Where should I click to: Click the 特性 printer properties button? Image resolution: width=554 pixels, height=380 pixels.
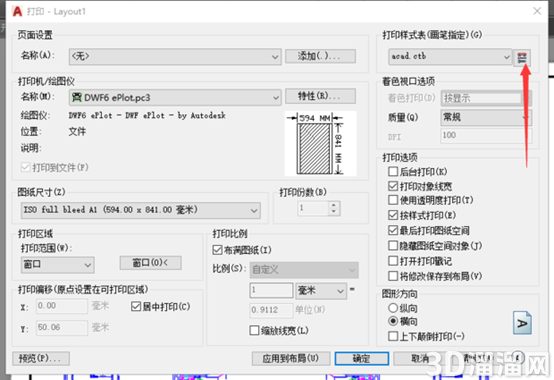point(320,96)
